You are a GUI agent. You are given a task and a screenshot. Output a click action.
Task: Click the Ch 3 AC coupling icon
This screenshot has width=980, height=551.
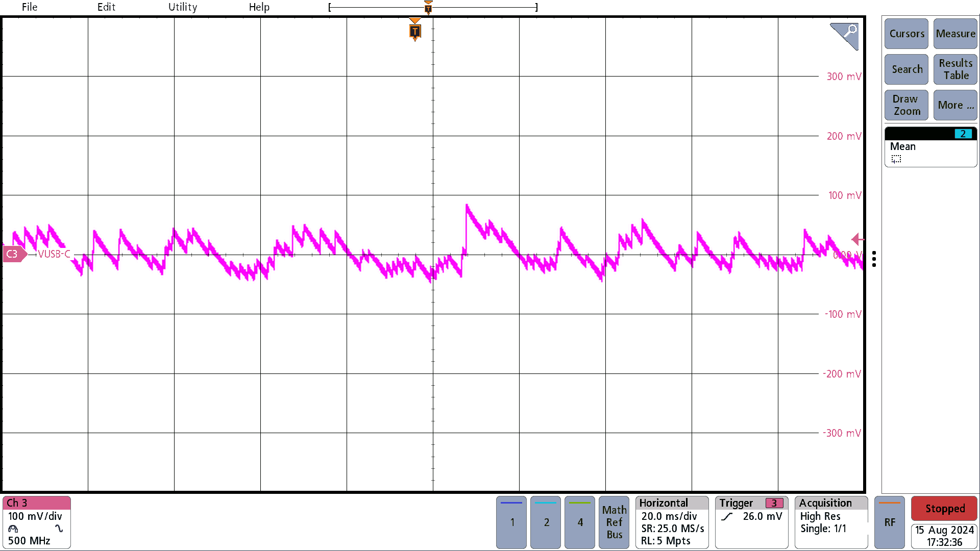point(59,529)
